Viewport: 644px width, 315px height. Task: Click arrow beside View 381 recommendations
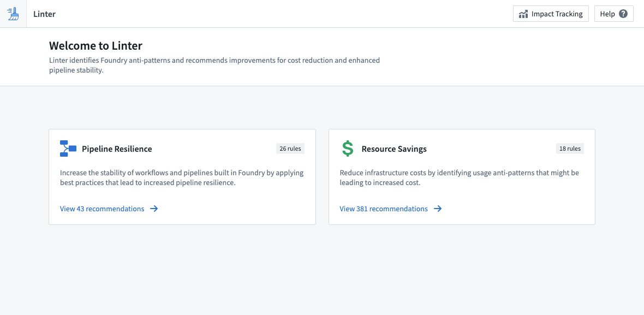(x=438, y=209)
